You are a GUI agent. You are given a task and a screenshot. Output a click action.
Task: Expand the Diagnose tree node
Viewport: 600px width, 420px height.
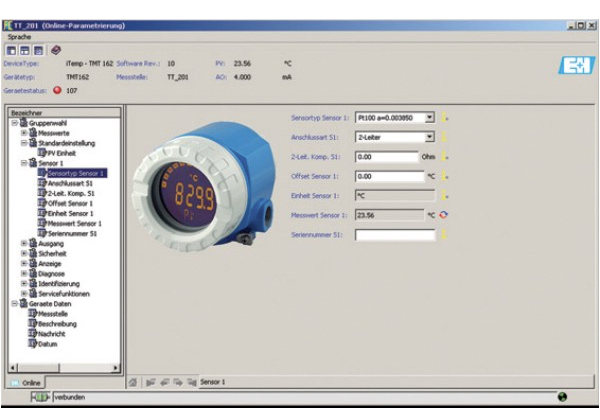tap(24, 273)
